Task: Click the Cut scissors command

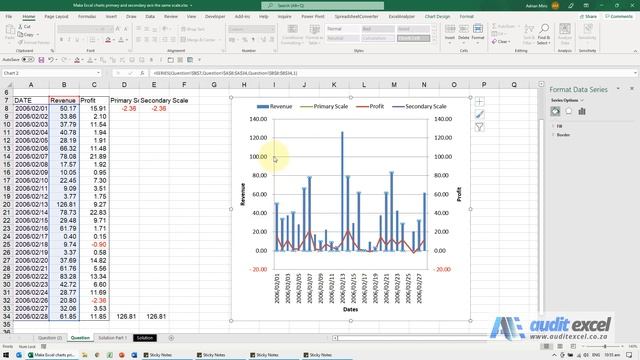Action: coord(25,27)
